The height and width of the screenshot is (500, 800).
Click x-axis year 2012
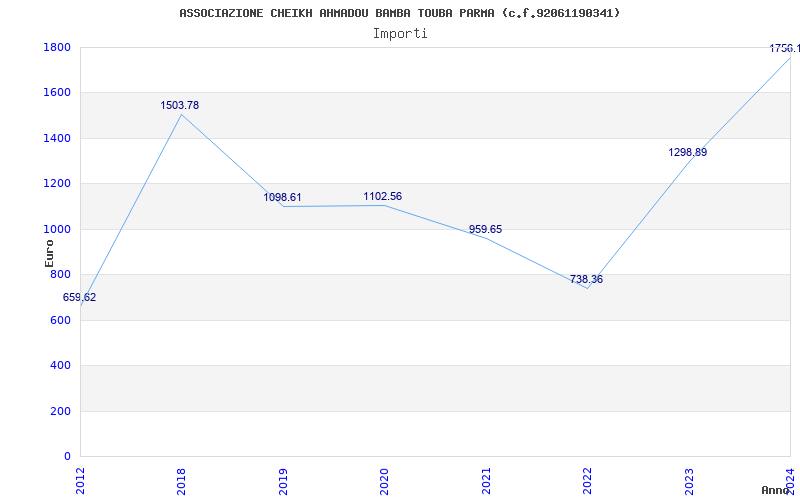80,481
